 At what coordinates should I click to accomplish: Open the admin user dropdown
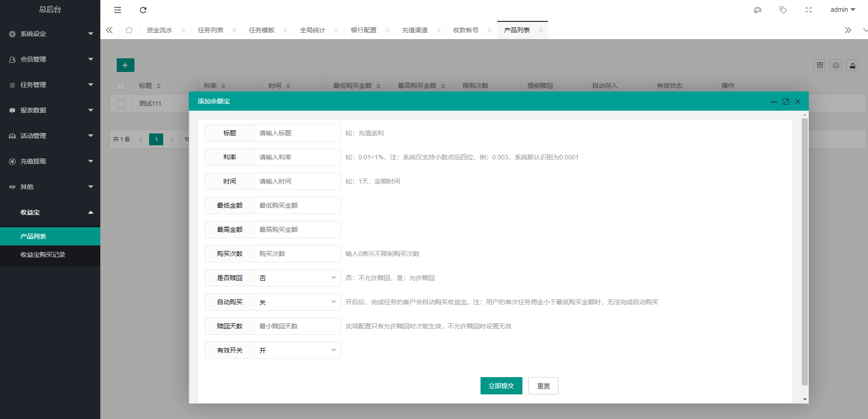(842, 10)
